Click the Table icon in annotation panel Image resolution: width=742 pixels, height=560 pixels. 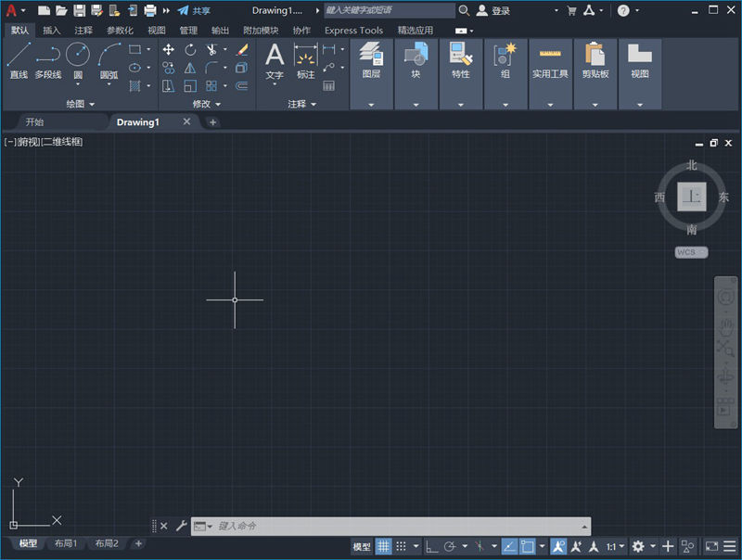(329, 85)
